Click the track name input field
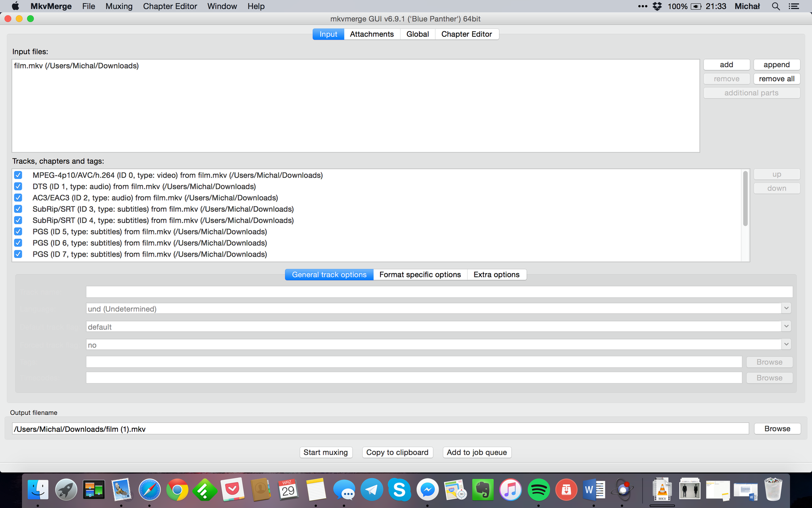 coord(439,292)
